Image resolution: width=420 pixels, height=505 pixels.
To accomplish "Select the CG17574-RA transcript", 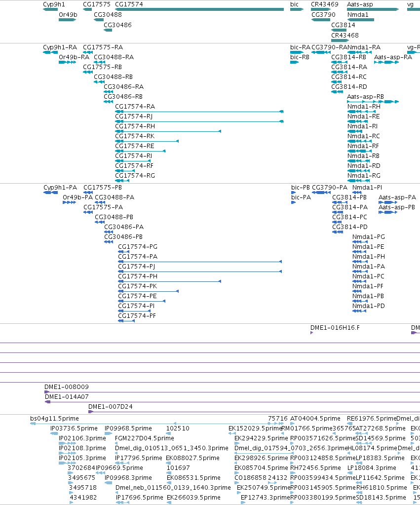I will pyautogui.click(x=199, y=112).
